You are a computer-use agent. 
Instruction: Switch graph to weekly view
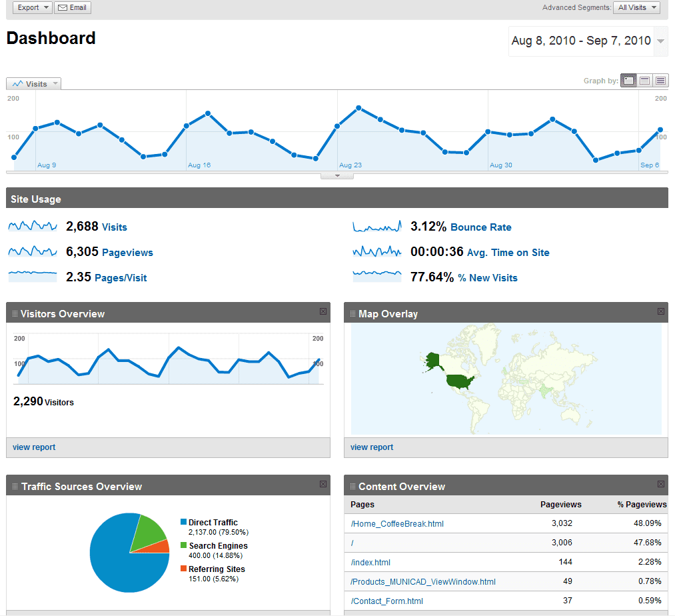(x=644, y=81)
